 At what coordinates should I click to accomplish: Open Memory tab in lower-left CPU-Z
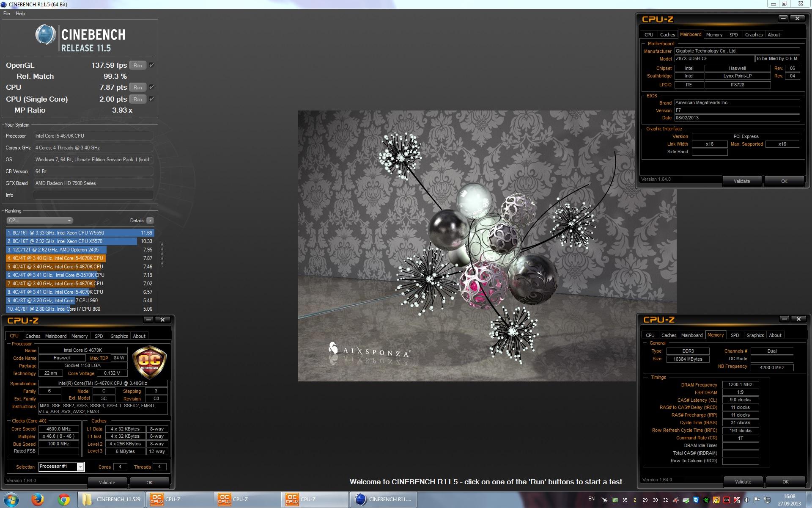tap(80, 336)
